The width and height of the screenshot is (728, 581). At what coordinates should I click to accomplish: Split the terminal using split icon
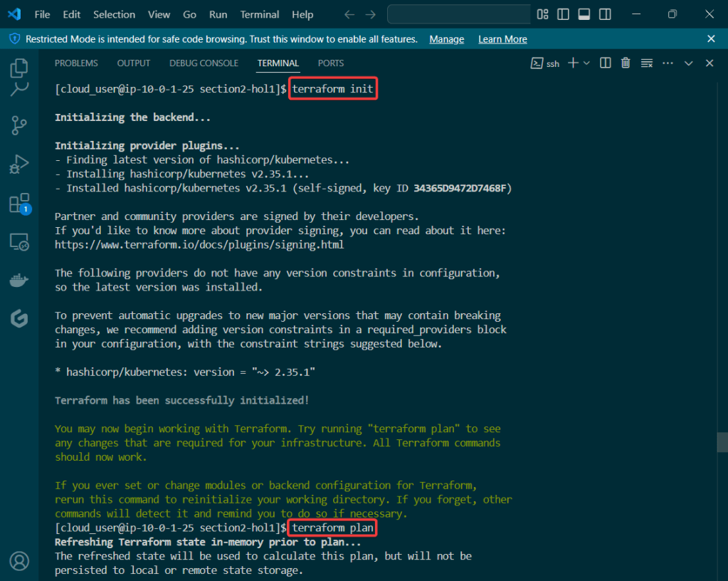(x=606, y=63)
